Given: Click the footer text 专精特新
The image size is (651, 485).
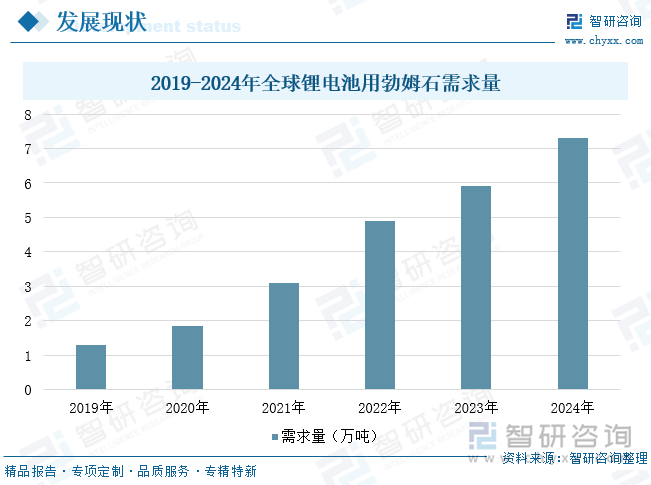Looking at the screenshot, I should 230,471.
